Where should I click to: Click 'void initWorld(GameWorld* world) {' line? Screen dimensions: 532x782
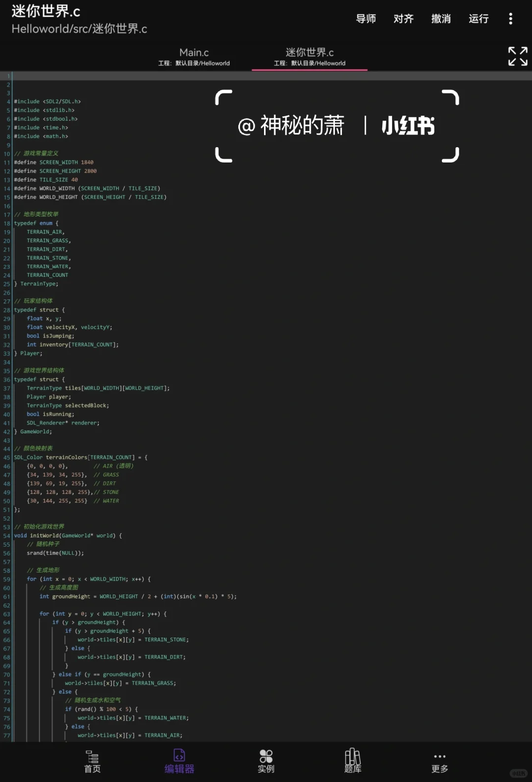point(68,536)
